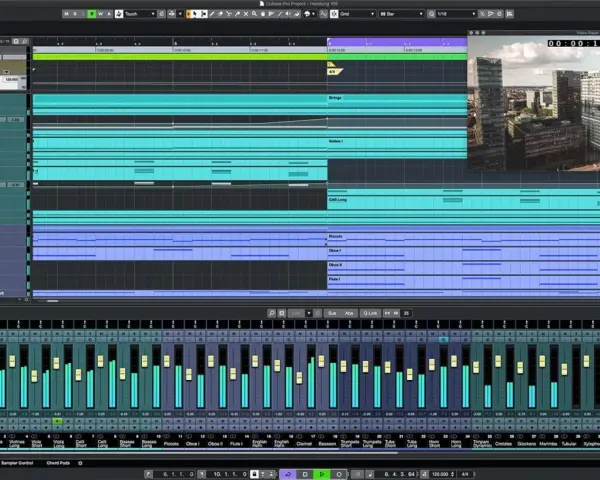Click the Clarinet channel volume fader
This screenshot has height=480, width=600.
point(299,378)
